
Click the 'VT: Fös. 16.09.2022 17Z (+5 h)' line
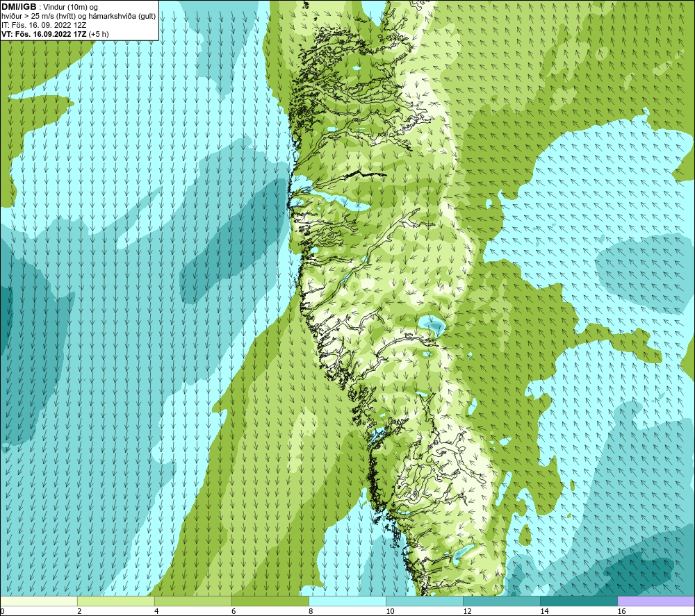[55, 34]
